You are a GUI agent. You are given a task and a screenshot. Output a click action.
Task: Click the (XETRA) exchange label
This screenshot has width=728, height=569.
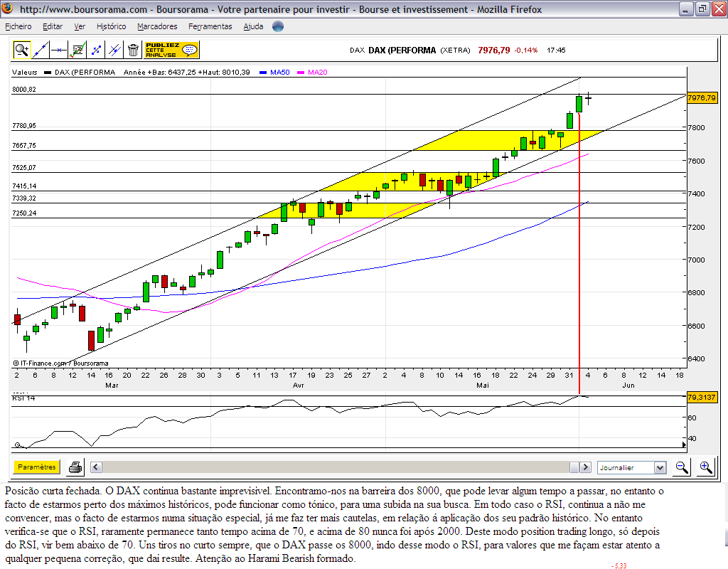455,50
